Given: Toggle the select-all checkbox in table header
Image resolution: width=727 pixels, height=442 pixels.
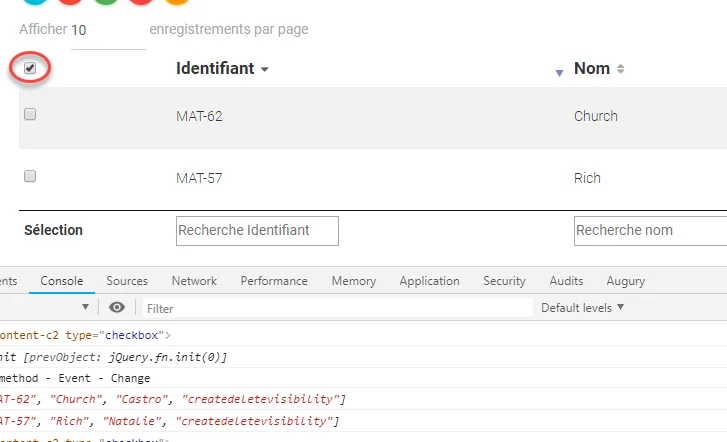Looking at the screenshot, I should pyautogui.click(x=30, y=68).
